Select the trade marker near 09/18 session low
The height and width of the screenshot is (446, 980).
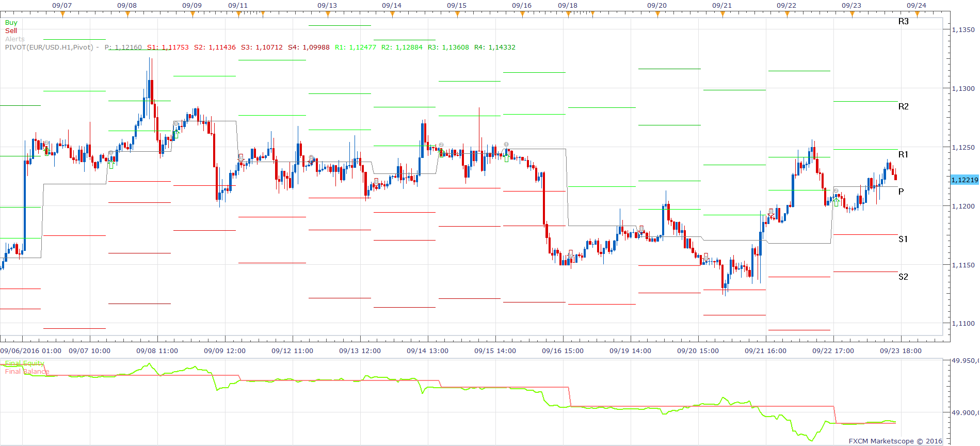click(570, 254)
